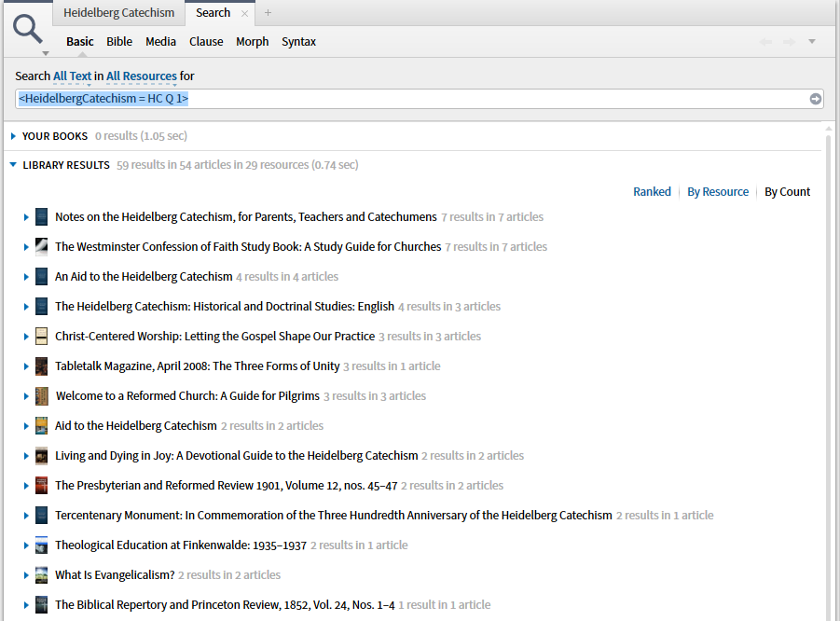The image size is (840, 621).
Task: Click Theological Education at Finkenwalde cover icon
Action: [x=41, y=545]
